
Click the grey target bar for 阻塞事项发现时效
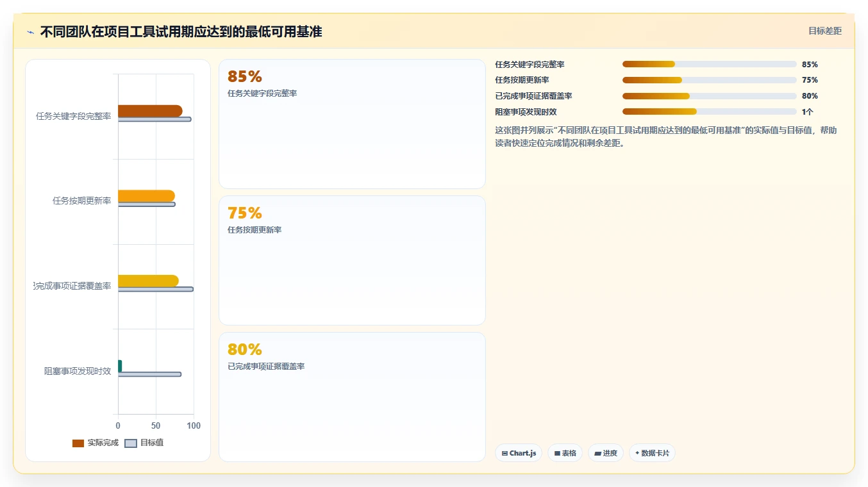click(x=149, y=374)
